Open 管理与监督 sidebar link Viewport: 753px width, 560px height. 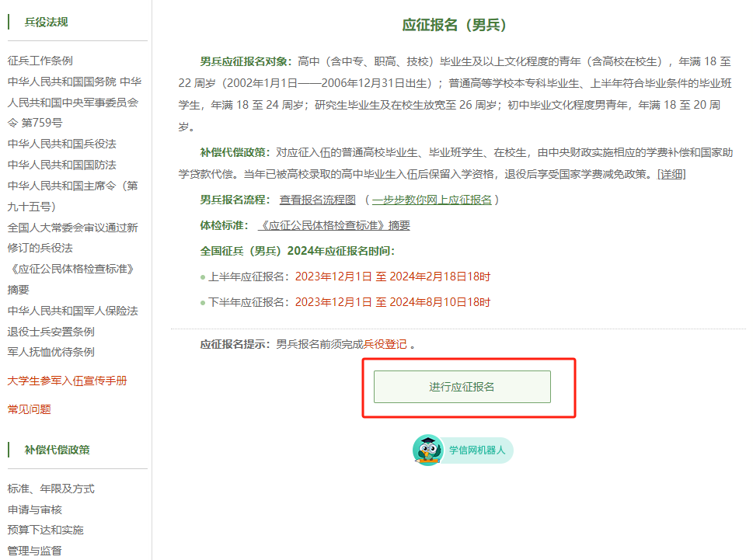tap(35, 551)
